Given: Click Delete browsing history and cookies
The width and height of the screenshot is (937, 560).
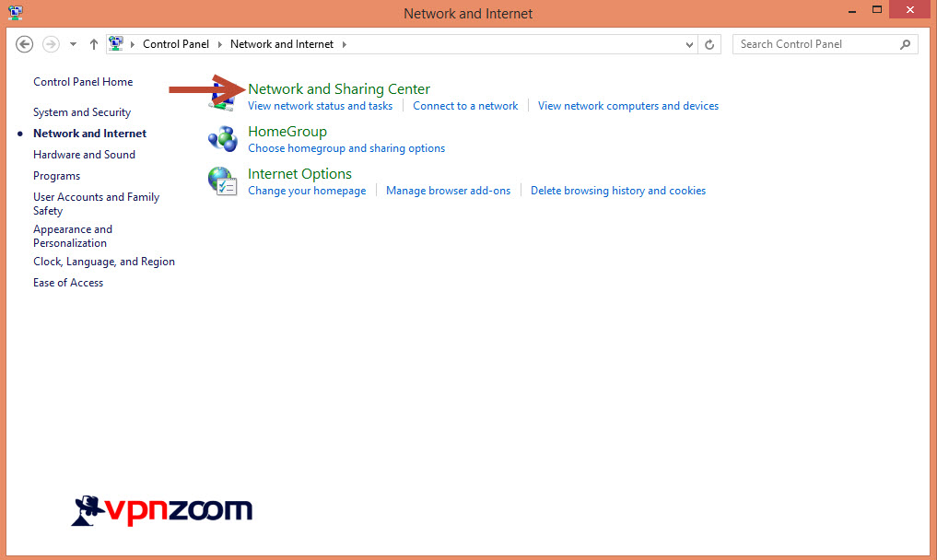Looking at the screenshot, I should tap(618, 191).
